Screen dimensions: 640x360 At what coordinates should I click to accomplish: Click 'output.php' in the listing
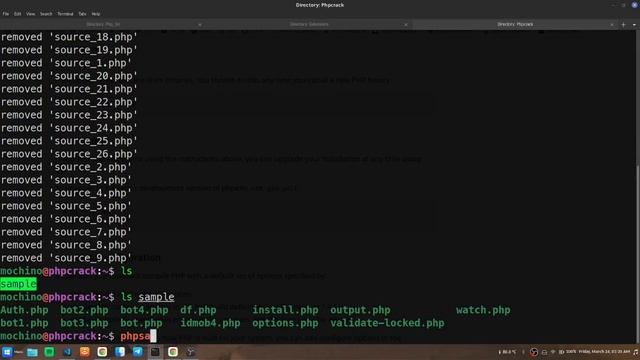pos(360,310)
